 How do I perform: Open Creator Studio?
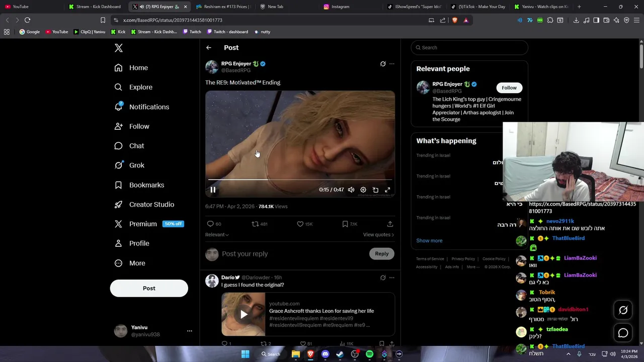(x=144, y=205)
